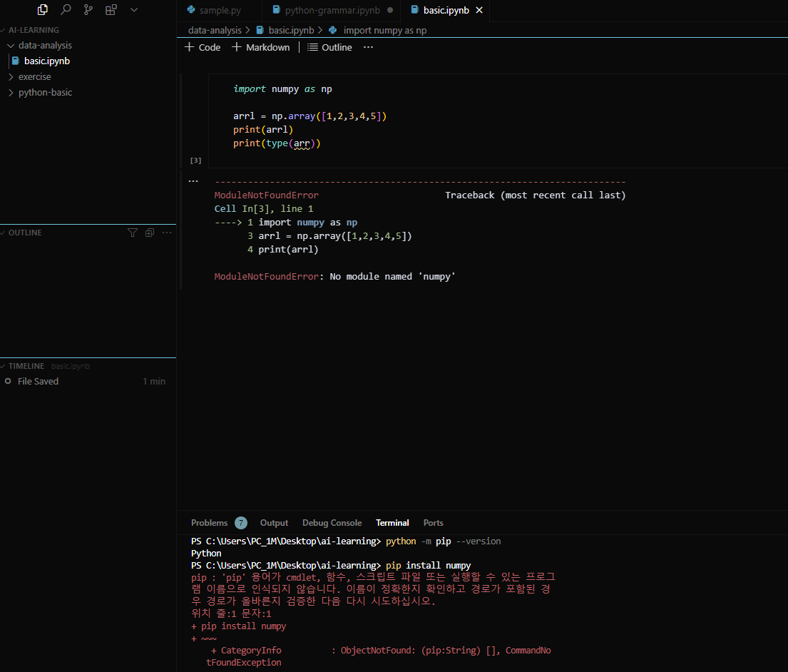This screenshot has width=788, height=672.
Task: Select the File Saved timeline entry
Action: 88,382
